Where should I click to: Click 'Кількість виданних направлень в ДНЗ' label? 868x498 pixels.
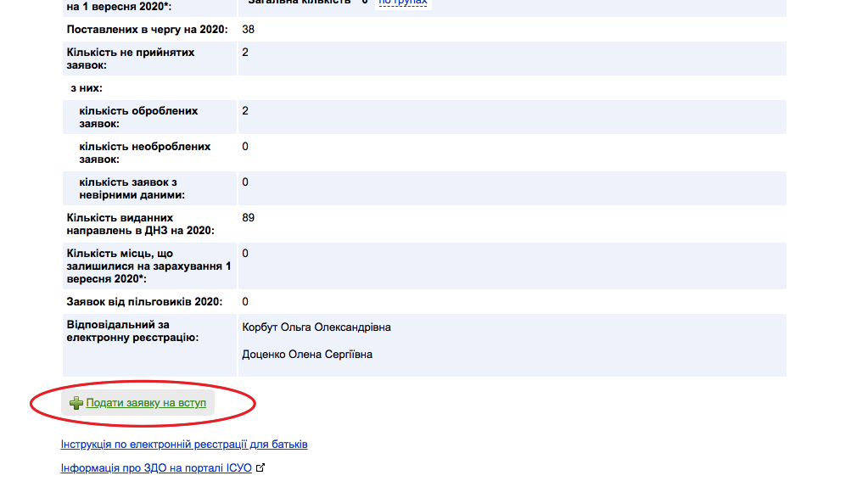tap(140, 224)
